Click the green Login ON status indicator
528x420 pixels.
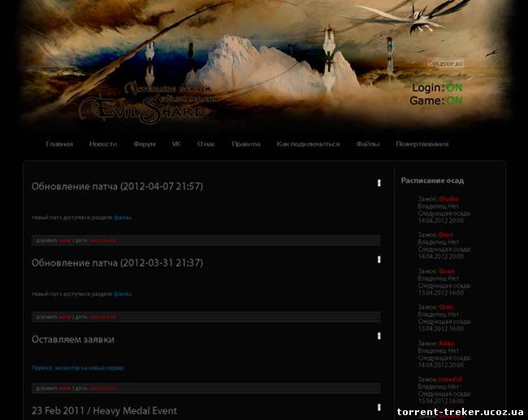click(454, 88)
